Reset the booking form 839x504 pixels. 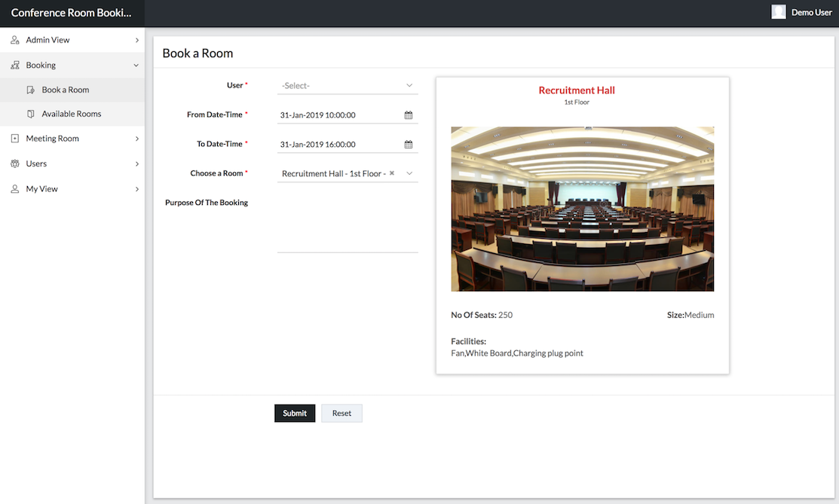(x=342, y=413)
